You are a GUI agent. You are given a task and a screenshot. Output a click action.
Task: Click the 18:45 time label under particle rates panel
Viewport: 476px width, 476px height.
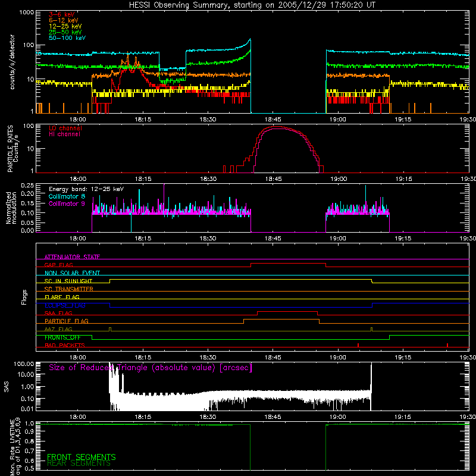click(274, 179)
